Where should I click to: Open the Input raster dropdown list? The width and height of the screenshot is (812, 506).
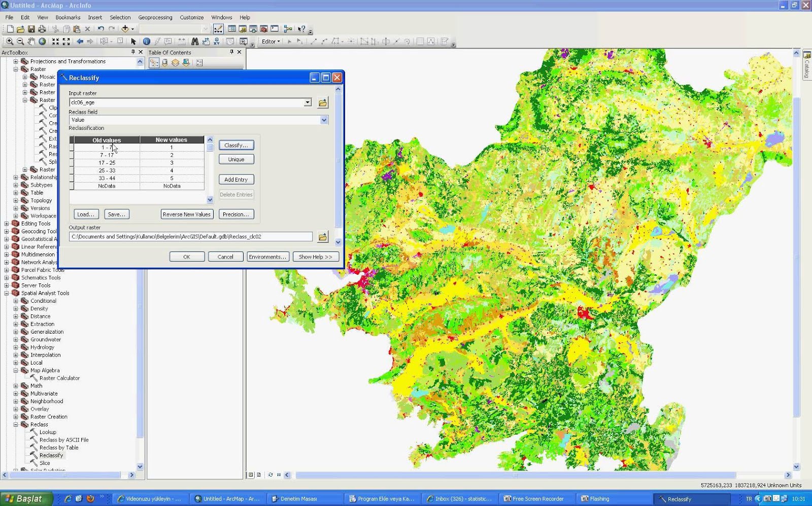coord(307,102)
